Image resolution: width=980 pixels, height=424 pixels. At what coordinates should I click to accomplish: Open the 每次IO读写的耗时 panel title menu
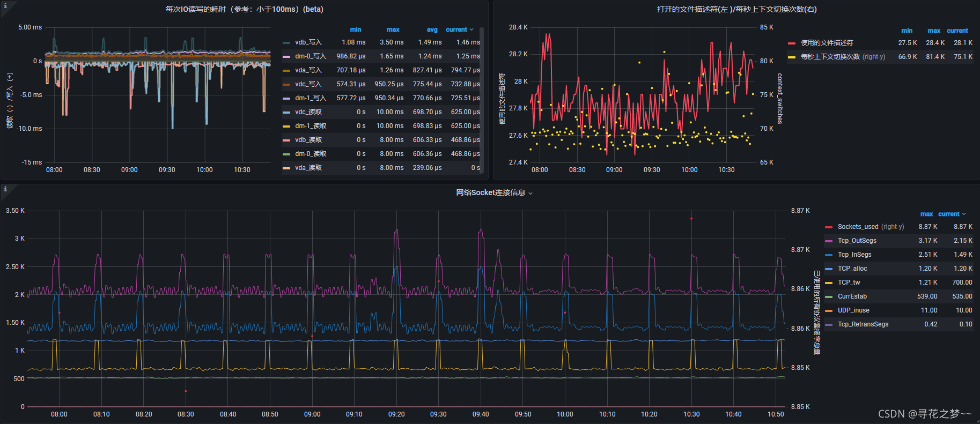coord(244,9)
